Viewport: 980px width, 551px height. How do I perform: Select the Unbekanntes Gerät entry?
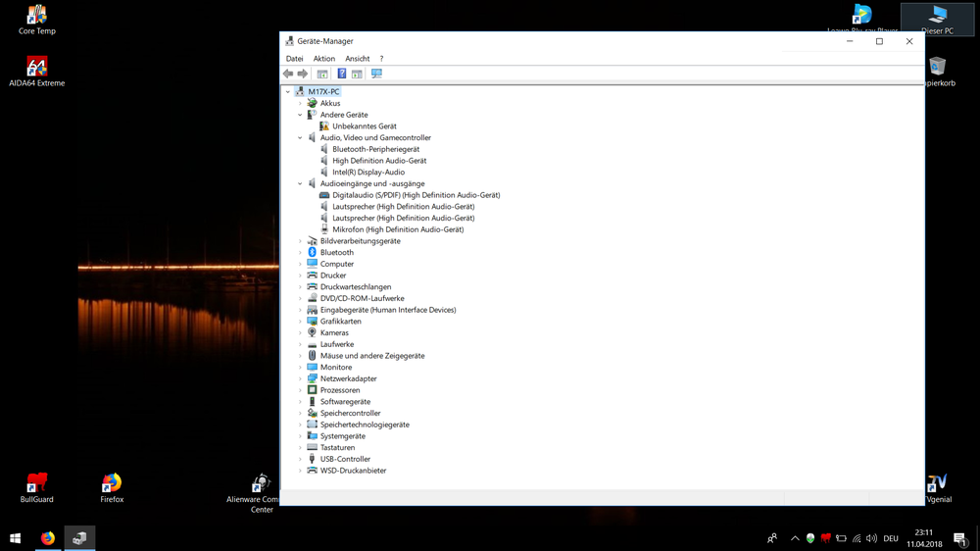pos(364,126)
